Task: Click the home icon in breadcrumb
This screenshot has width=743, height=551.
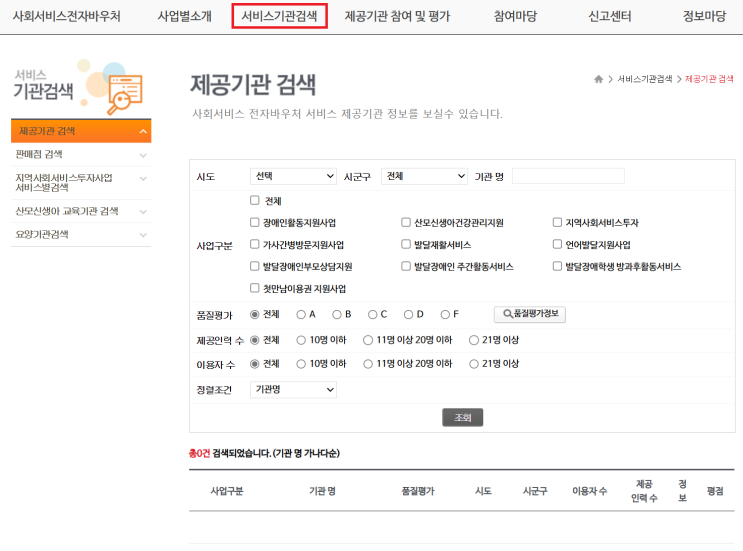Action: (598, 79)
